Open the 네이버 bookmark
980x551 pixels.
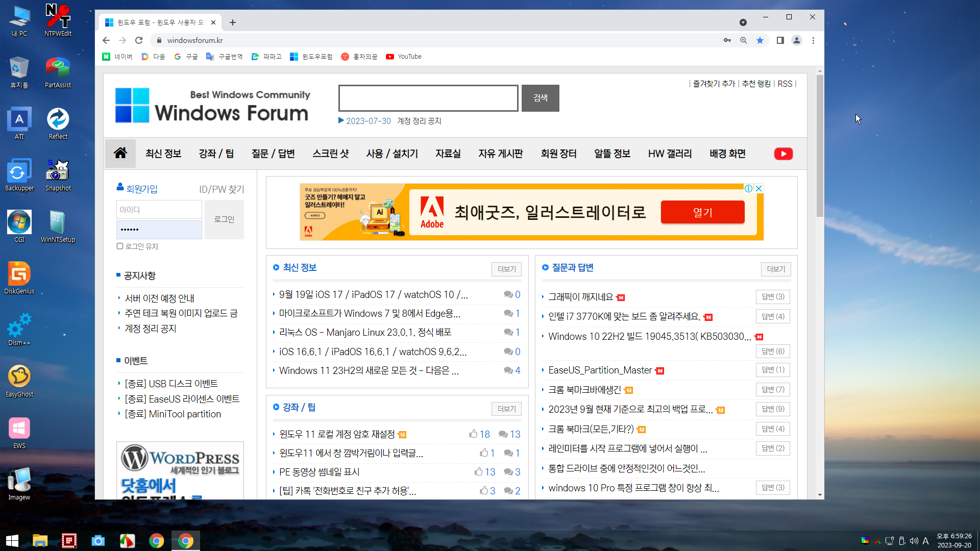pyautogui.click(x=117, y=57)
